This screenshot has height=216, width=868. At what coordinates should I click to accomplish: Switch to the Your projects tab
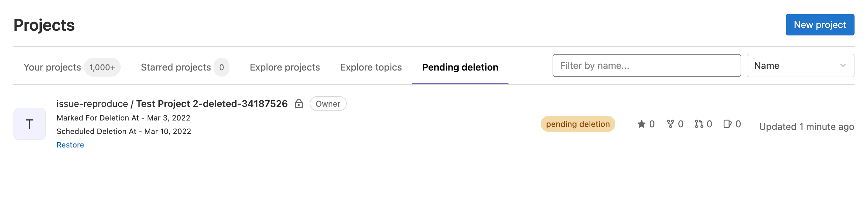(53, 67)
